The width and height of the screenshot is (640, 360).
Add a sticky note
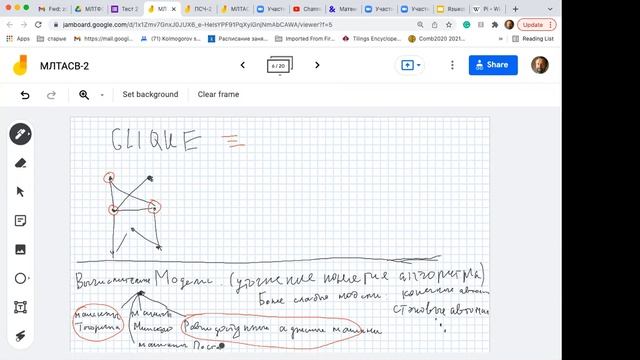[20, 221]
